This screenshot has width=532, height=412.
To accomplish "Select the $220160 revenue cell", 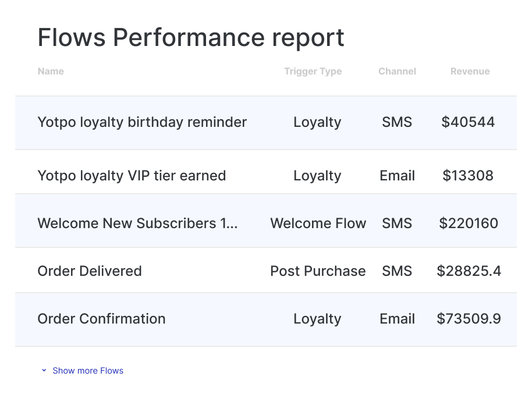I will pos(469,223).
